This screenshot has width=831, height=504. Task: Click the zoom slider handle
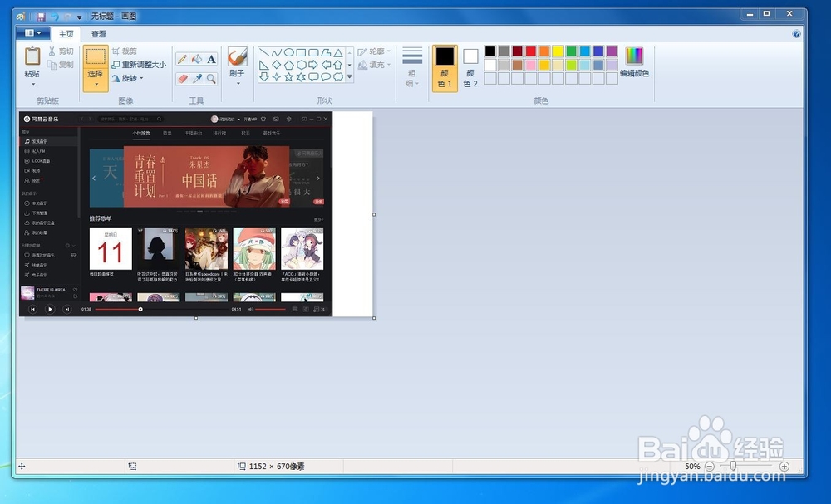coord(733,466)
